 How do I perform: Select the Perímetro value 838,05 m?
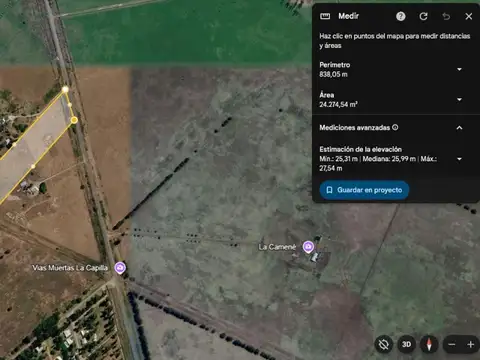[333, 74]
